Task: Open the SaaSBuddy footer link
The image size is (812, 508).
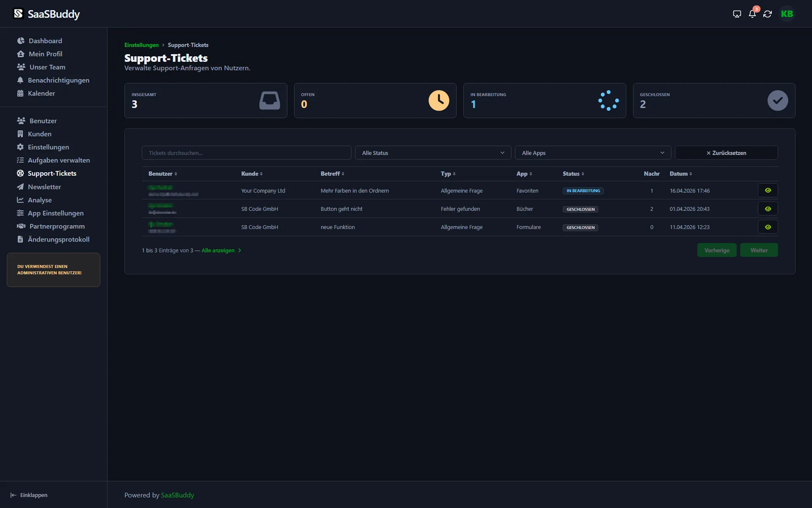Action: pyautogui.click(x=177, y=495)
